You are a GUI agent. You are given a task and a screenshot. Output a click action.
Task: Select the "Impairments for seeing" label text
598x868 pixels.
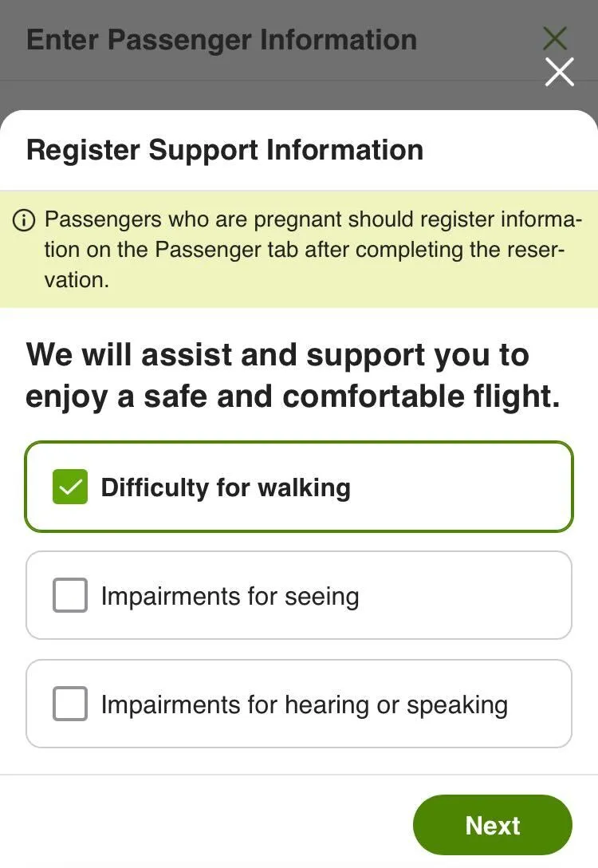[230, 596]
